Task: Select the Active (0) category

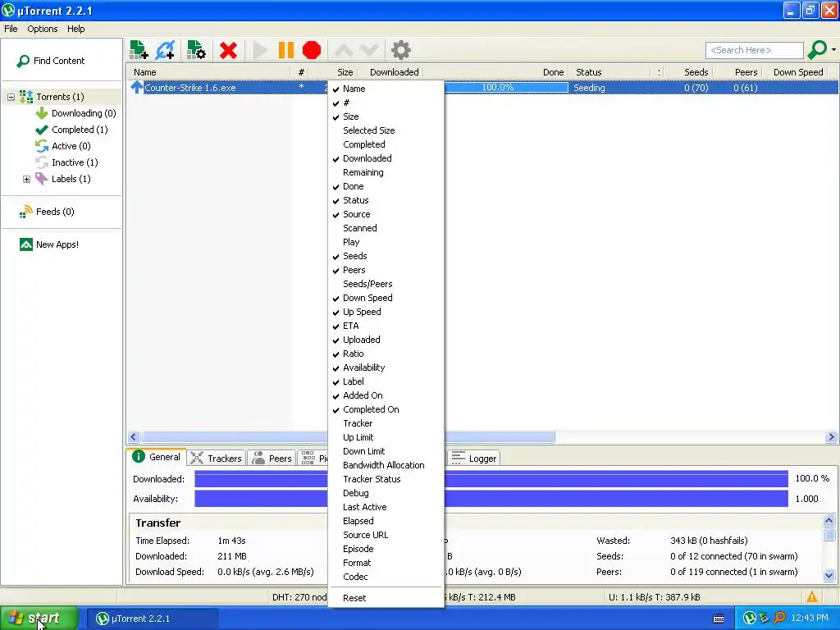Action: [x=71, y=146]
